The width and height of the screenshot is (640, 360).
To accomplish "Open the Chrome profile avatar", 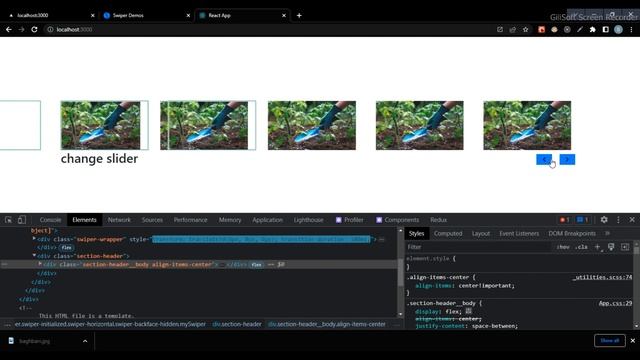I will point(618,29).
